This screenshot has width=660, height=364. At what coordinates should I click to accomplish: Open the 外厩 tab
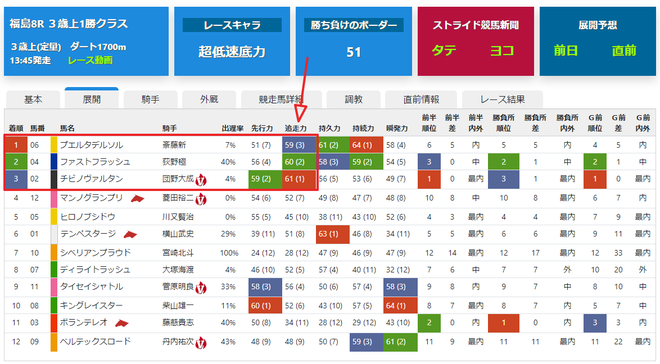[x=209, y=99]
